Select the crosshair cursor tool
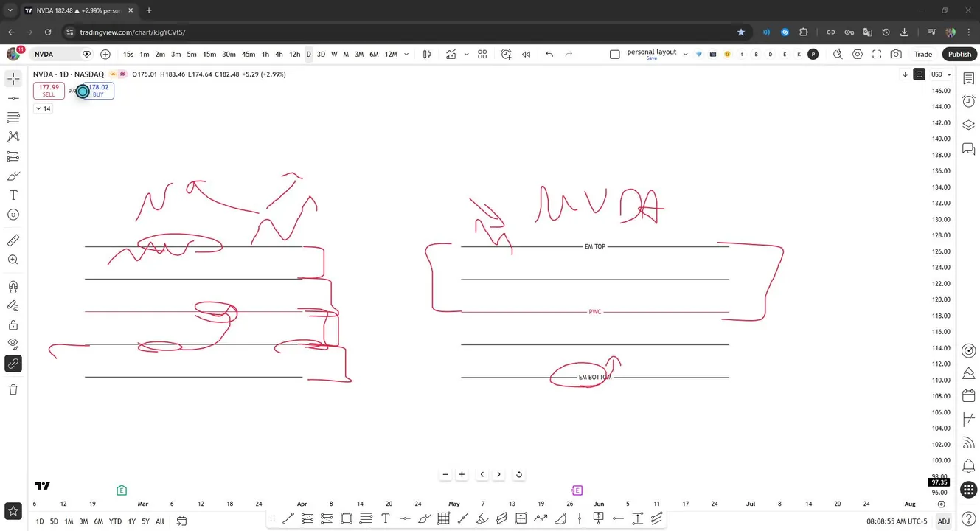Viewport: 980px width, 531px height. point(13,78)
